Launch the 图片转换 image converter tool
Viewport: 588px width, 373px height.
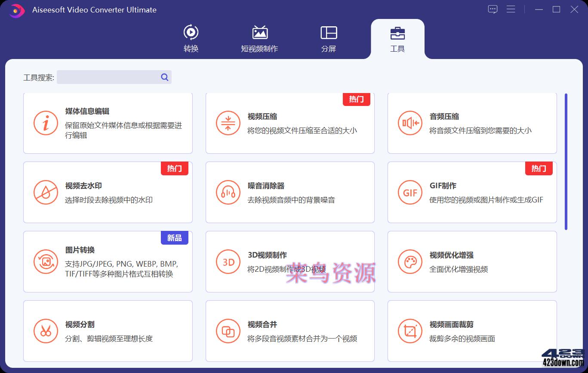point(108,262)
